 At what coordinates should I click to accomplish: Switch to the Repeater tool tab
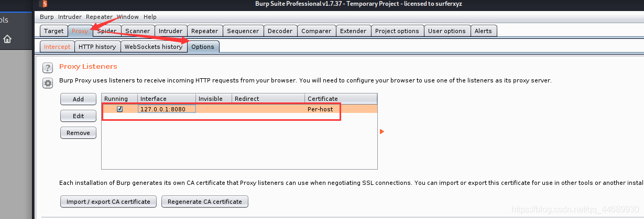(x=204, y=31)
